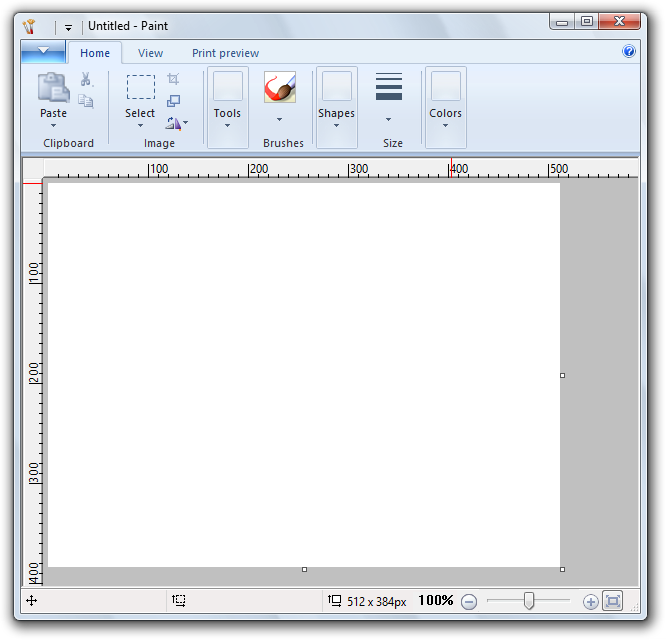Expand the Rotate dropdown arrow
This screenshot has width=666, height=640.
pyautogui.click(x=186, y=123)
